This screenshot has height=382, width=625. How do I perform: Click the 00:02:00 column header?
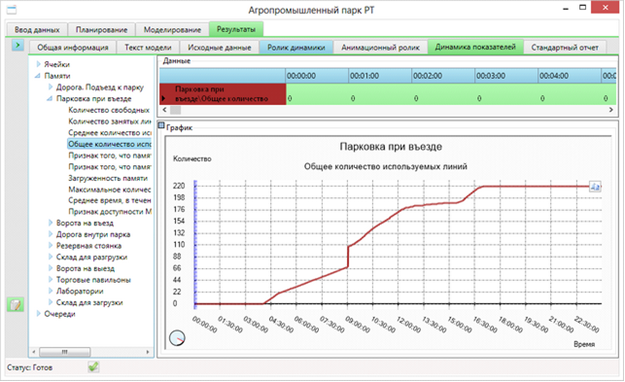click(x=443, y=76)
